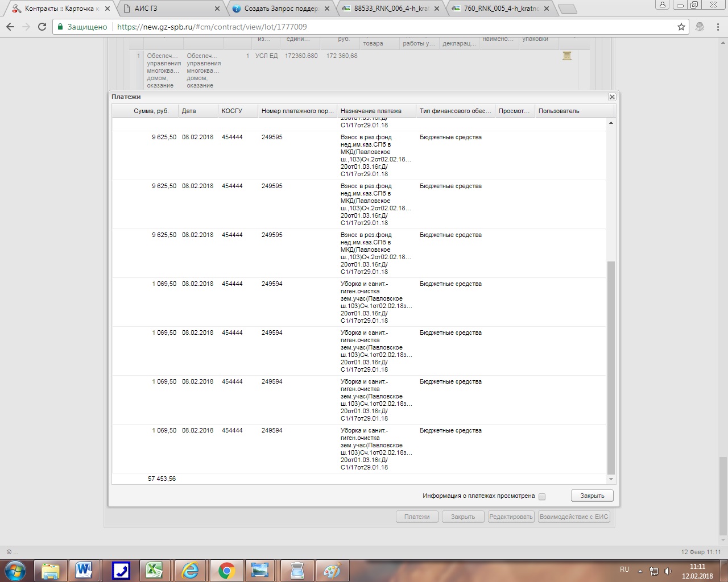Click the page vertical scrollbar thumb
The height and width of the screenshot is (582, 728).
pos(723,496)
